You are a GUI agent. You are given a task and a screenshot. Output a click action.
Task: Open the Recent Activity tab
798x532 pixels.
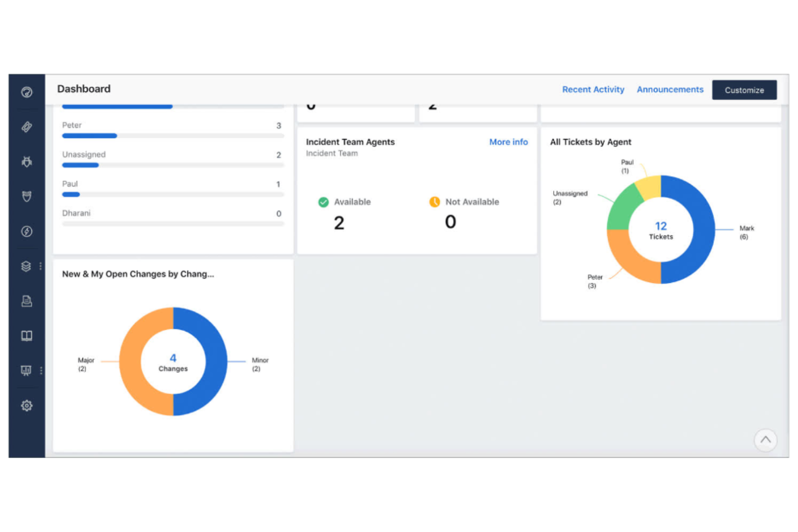coord(593,89)
